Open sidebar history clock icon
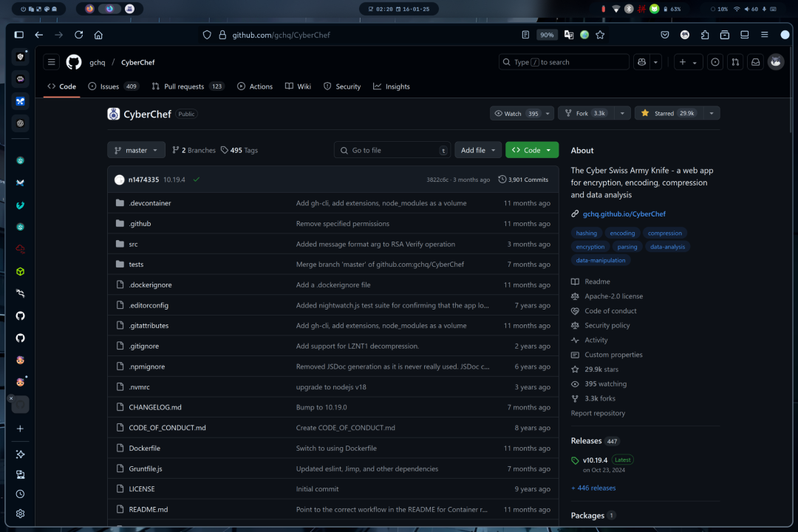The width and height of the screenshot is (798, 532). click(x=21, y=494)
